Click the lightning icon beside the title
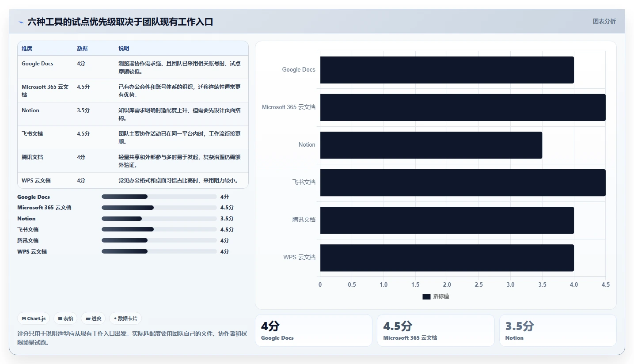Viewport: 634px width, 364px height. coord(21,22)
